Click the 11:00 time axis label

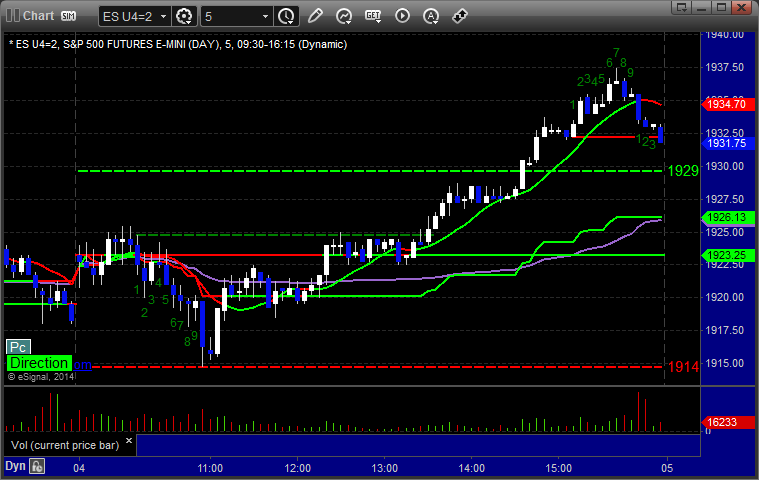210,468
